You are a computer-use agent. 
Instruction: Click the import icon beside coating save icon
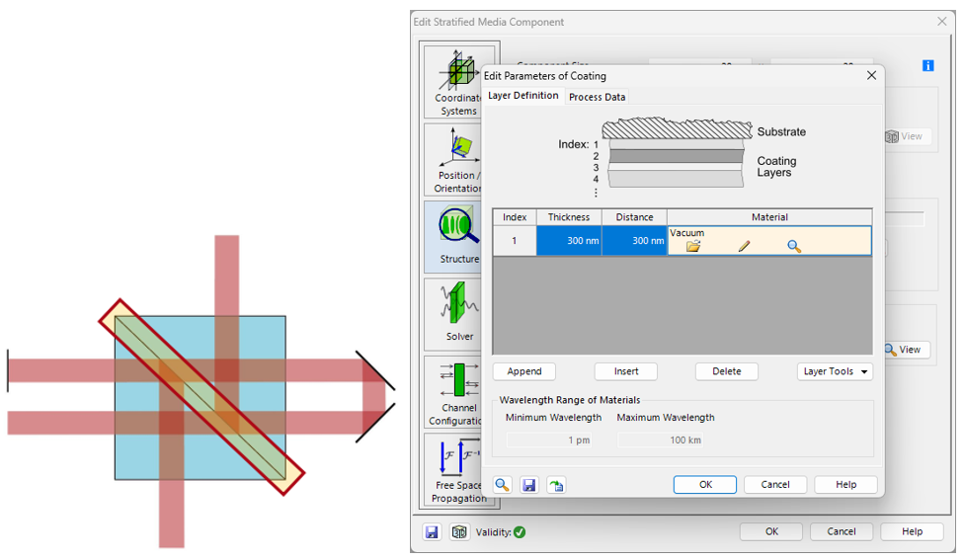point(556,485)
